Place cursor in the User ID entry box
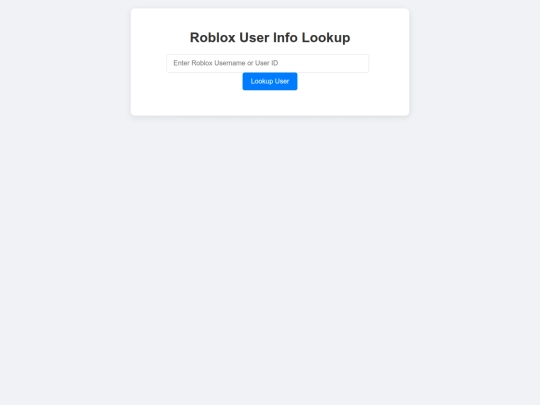 point(268,63)
